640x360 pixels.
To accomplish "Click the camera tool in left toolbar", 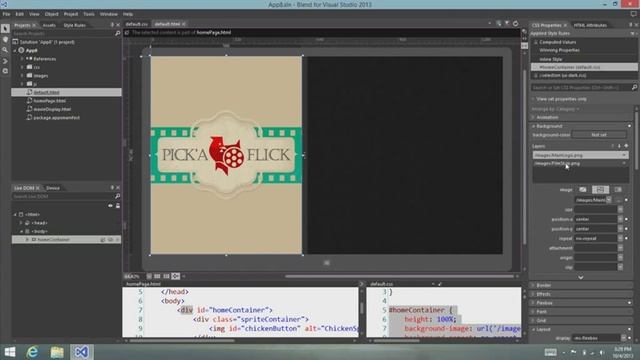I will coord(5,71).
